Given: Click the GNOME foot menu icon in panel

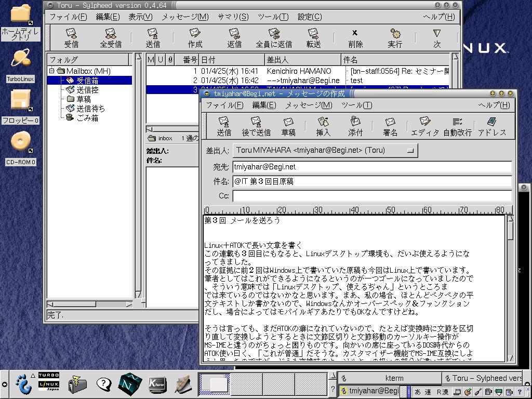Looking at the screenshot, I should (x=23, y=384).
